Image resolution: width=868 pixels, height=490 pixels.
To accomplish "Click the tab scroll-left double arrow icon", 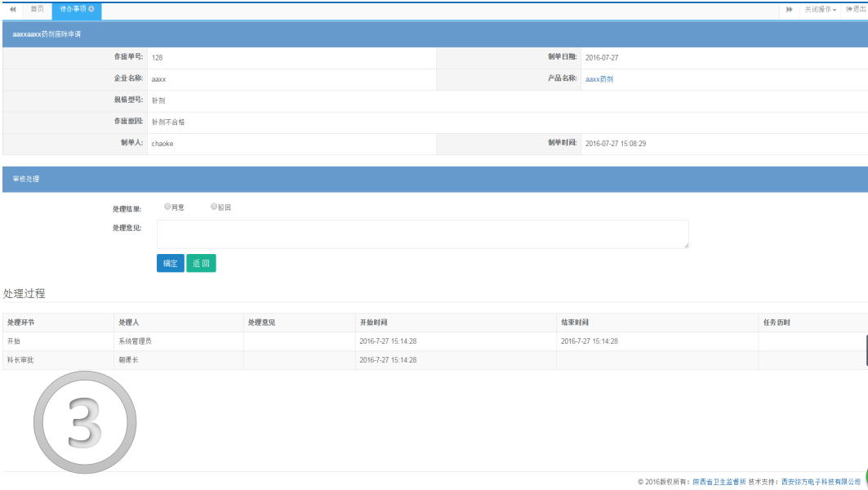I will (12, 9).
